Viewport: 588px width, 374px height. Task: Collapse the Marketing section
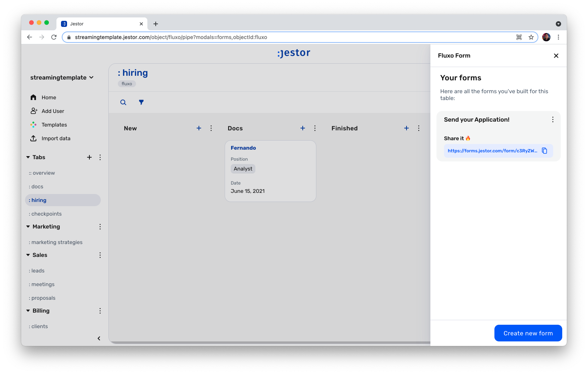tap(28, 227)
